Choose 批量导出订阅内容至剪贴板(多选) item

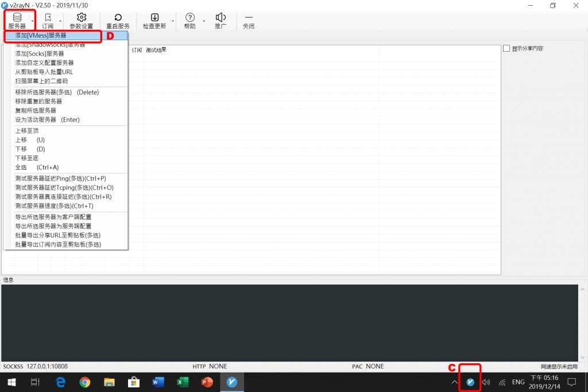click(x=65, y=244)
